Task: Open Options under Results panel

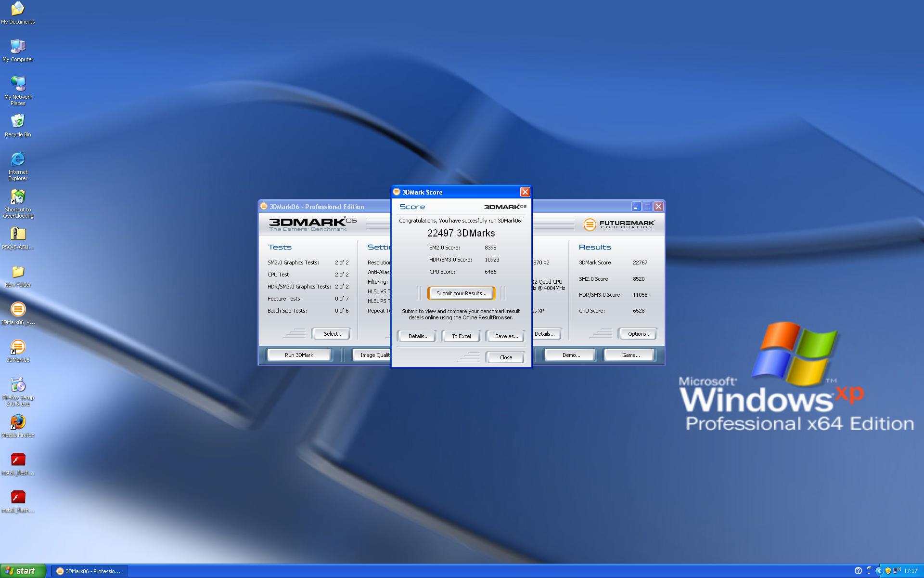Action: tap(639, 333)
